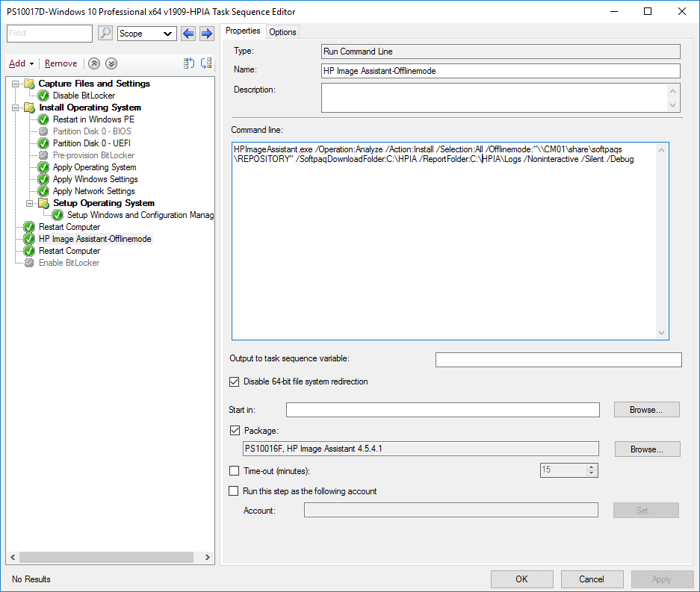Enable the Time-out (minutes) checkbox

pyautogui.click(x=234, y=470)
